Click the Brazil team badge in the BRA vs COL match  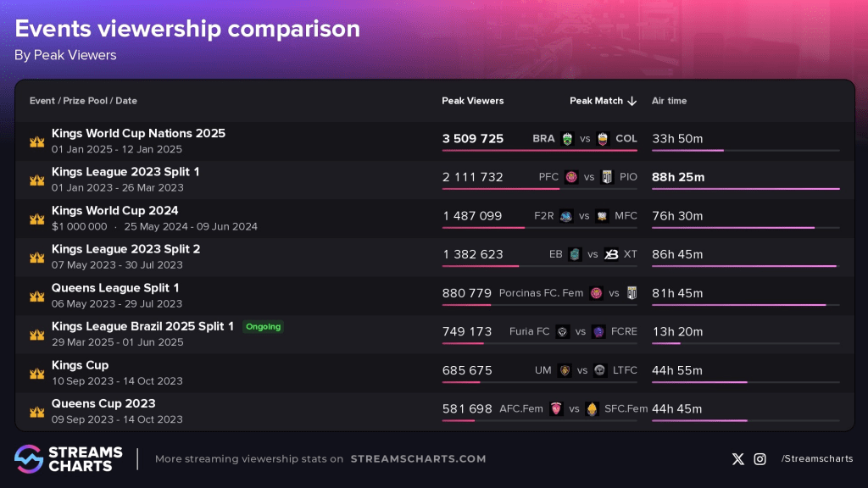click(x=567, y=139)
